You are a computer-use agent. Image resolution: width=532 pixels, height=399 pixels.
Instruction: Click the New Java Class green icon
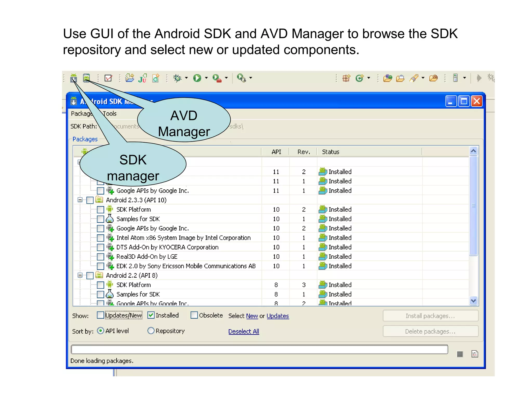(360, 78)
